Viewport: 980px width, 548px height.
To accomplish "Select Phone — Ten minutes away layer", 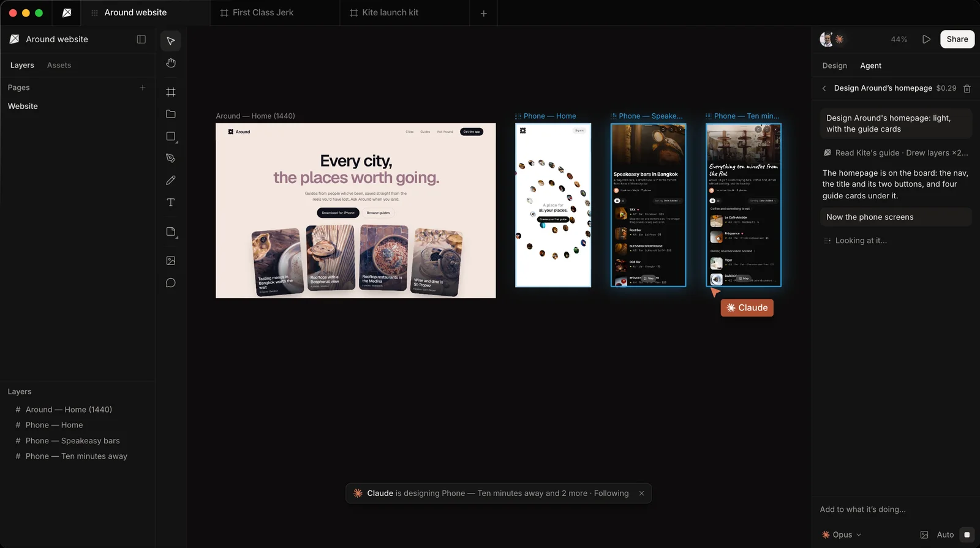I will point(77,456).
